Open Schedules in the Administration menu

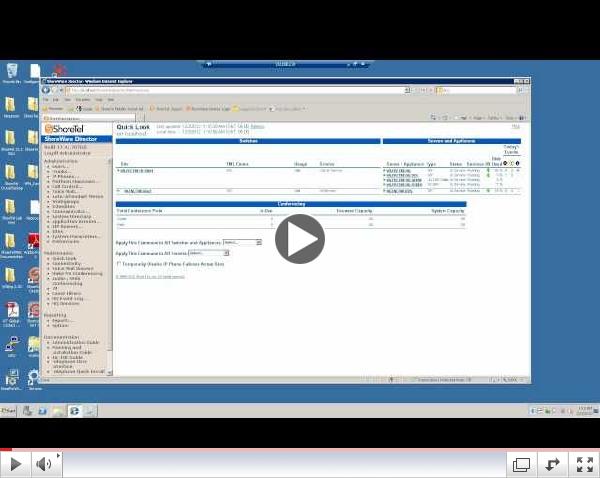click(64, 206)
